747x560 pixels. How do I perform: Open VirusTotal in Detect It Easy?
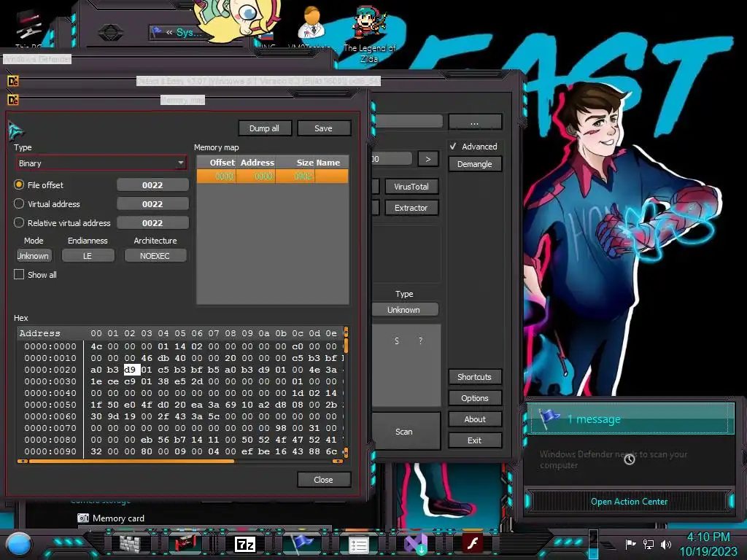coord(411,187)
